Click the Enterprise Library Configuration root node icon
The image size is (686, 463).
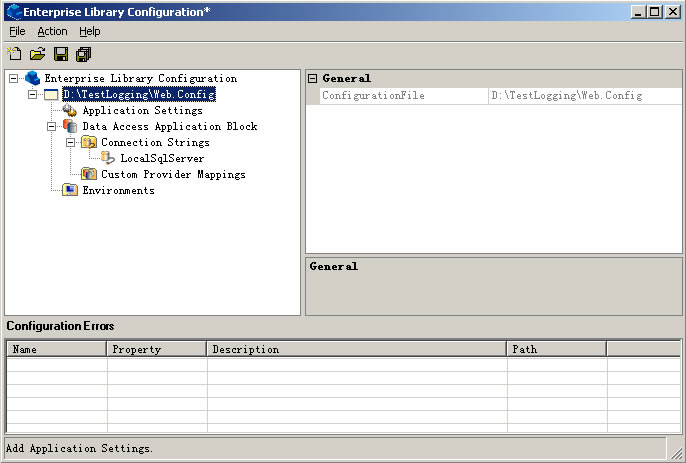(x=33, y=78)
